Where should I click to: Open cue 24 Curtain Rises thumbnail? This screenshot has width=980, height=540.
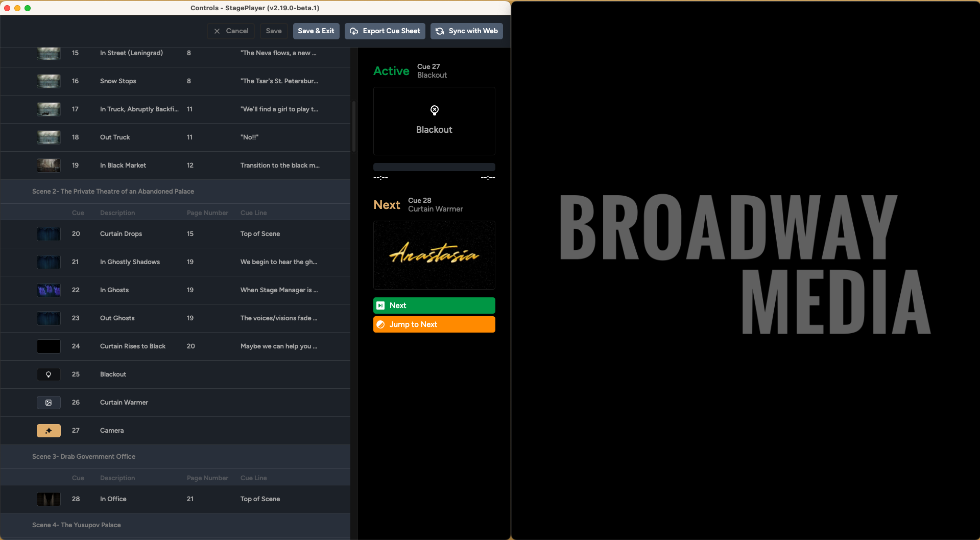[49, 346]
